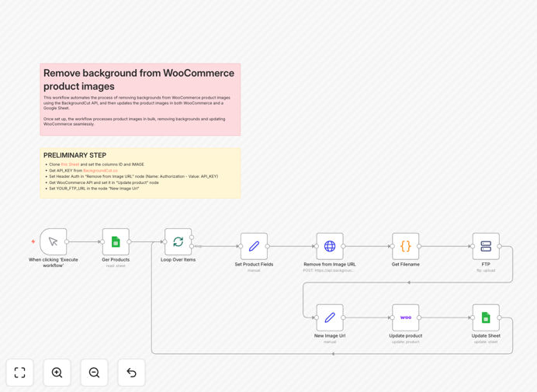Select the pink 'Remove background from WooCommerce' sticky note
537x392 pixels.
point(140,99)
